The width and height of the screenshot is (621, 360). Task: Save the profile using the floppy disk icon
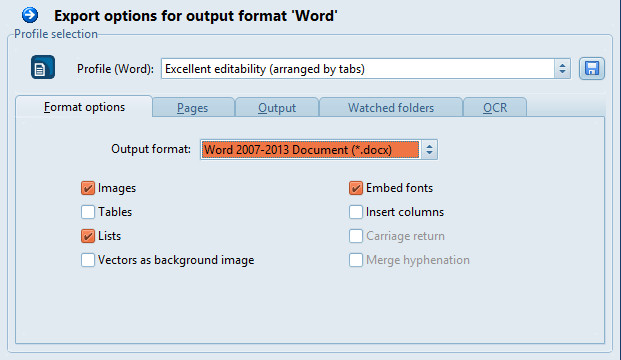pos(592,69)
